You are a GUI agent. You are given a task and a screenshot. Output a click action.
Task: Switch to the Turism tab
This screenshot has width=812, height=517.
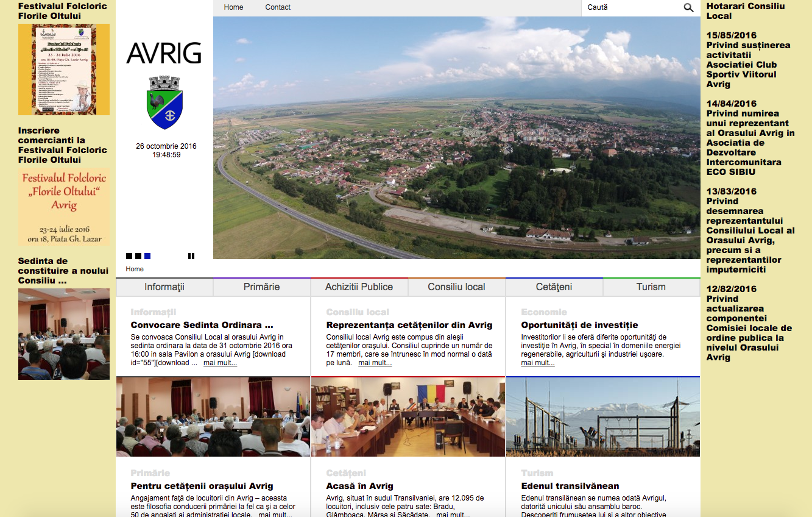(651, 287)
